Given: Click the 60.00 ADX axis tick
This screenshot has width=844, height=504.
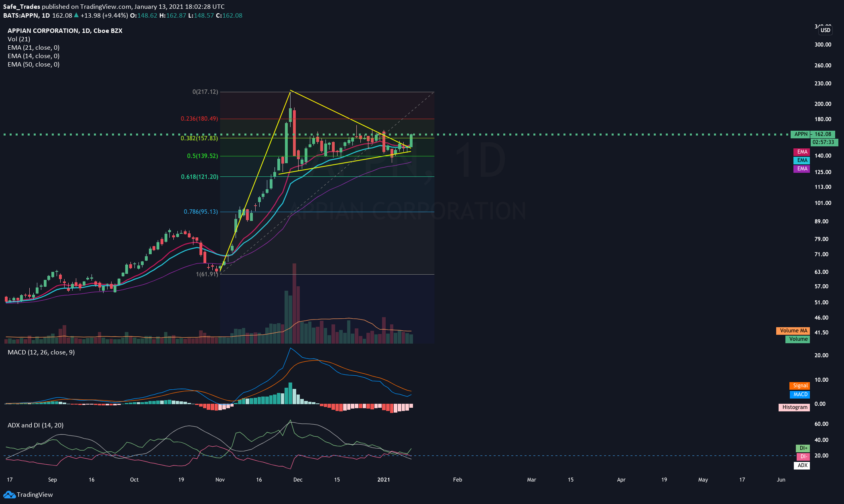Looking at the screenshot, I should coord(821,424).
